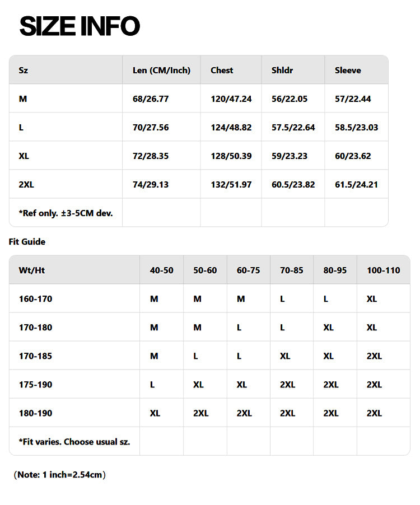Click the Fit Guide label

pos(27,242)
